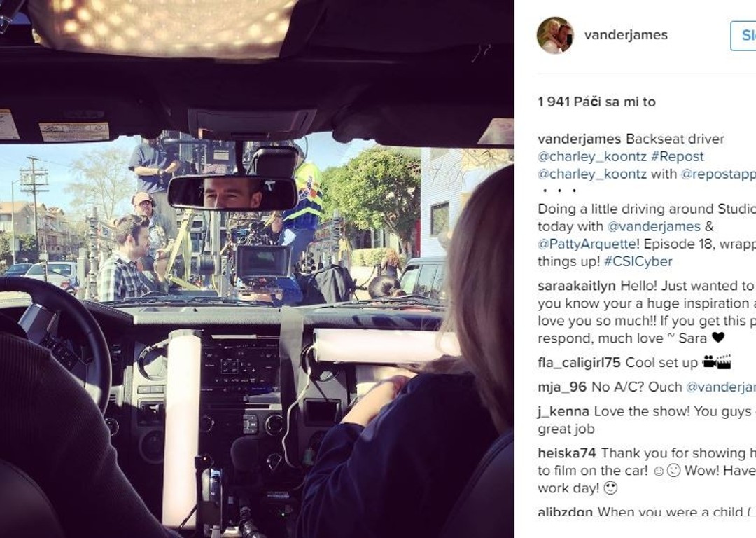Open commenter j_kenna profile
Image resolution: width=756 pixels, height=538 pixels.
563,412
